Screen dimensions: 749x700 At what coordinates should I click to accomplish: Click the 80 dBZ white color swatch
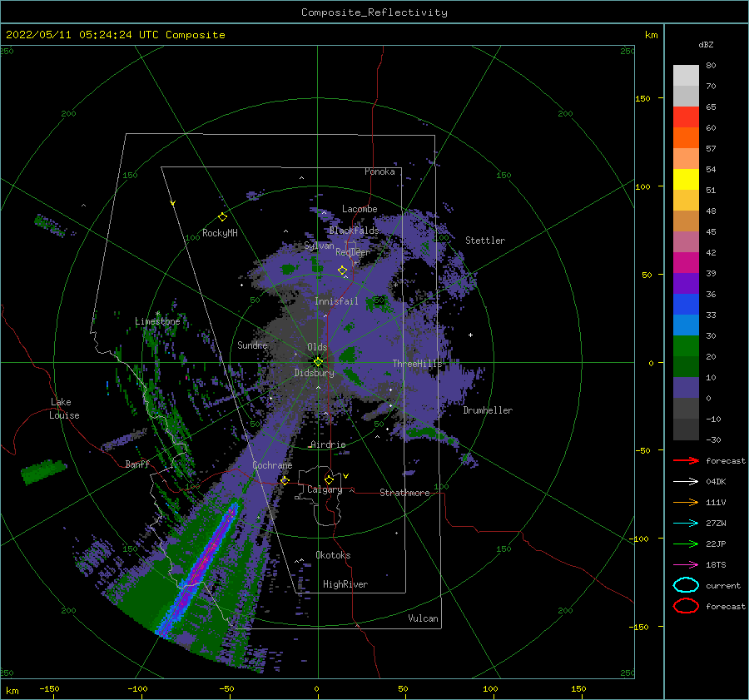click(686, 75)
